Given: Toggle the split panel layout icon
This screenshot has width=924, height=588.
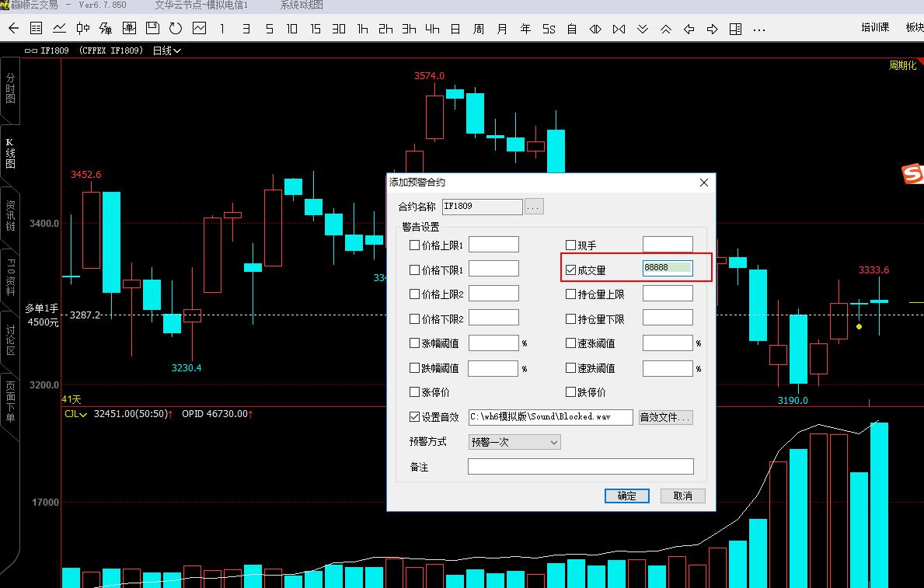Looking at the screenshot, I should point(736,29).
